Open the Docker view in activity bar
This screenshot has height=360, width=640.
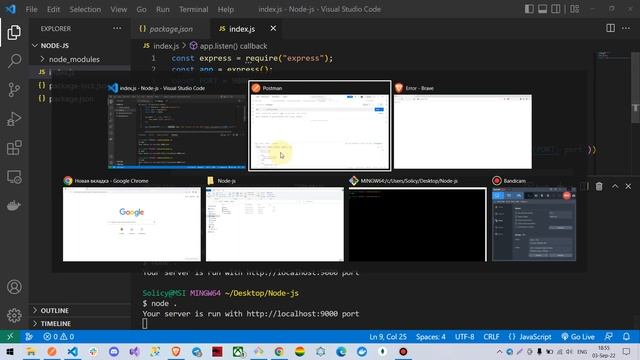pyautogui.click(x=14, y=205)
